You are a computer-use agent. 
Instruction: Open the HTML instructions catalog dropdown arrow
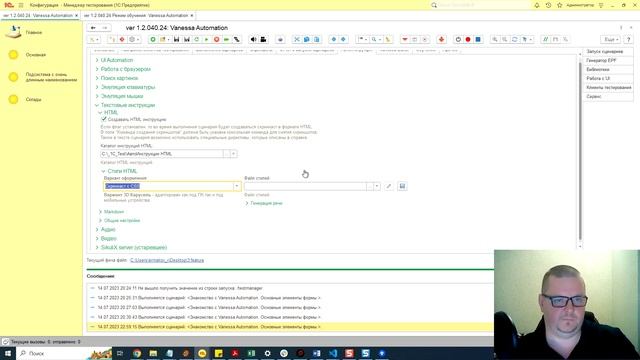click(x=233, y=154)
